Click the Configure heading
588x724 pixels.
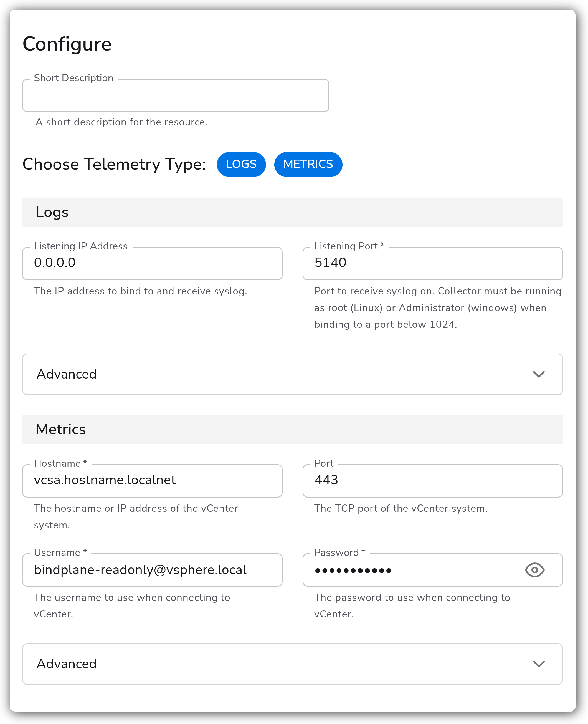click(67, 44)
